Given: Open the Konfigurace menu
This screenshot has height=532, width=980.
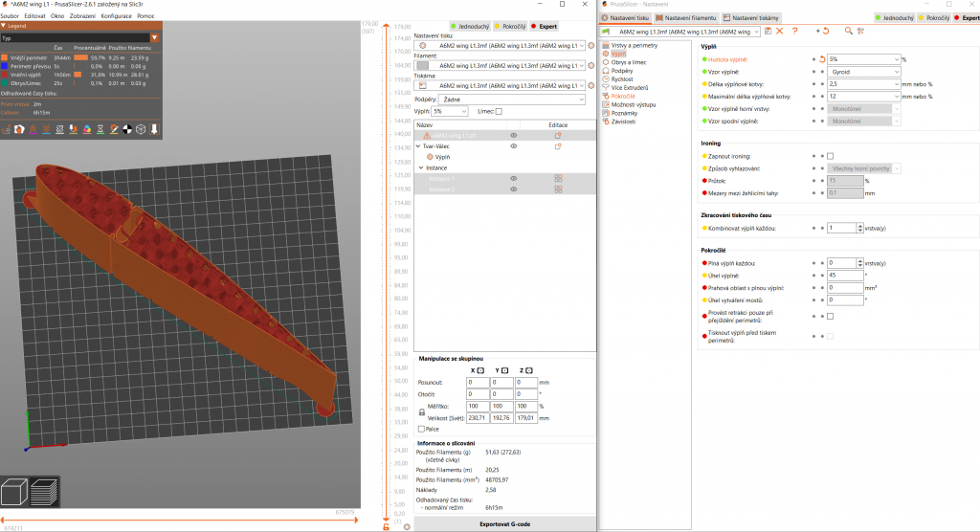Looking at the screenshot, I should click(x=116, y=15).
